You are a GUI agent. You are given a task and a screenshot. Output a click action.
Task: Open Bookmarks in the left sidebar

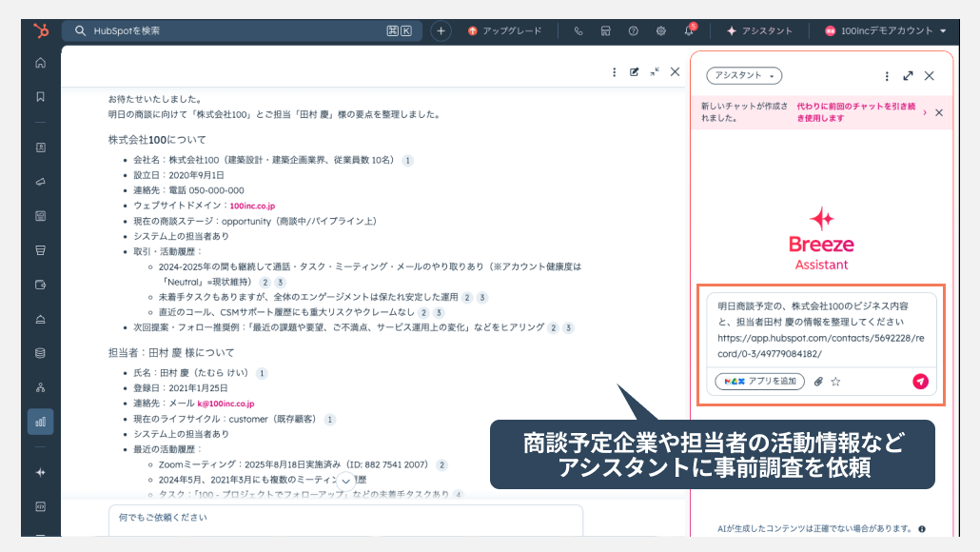(40, 96)
